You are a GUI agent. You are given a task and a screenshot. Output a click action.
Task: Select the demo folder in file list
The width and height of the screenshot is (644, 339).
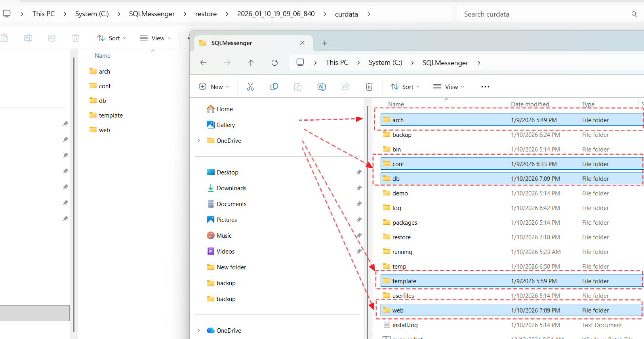pos(512,193)
